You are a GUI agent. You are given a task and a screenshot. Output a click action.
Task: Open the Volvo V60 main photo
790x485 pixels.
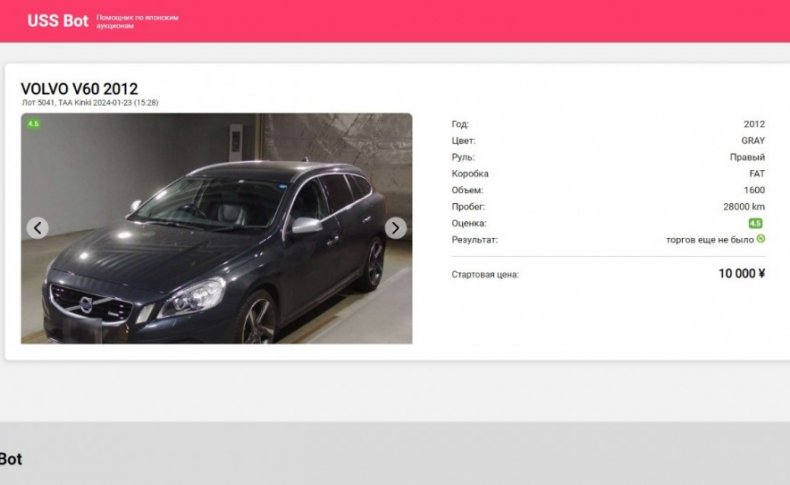pos(217,228)
